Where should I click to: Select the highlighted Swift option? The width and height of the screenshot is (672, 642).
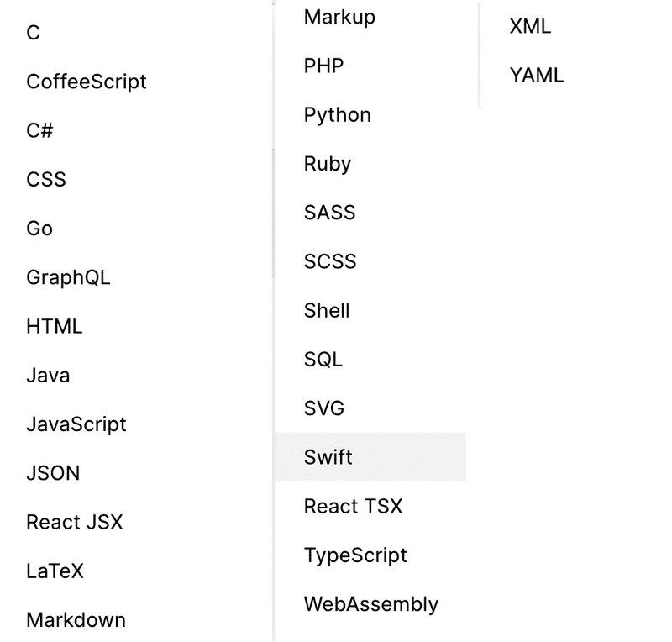(x=370, y=457)
